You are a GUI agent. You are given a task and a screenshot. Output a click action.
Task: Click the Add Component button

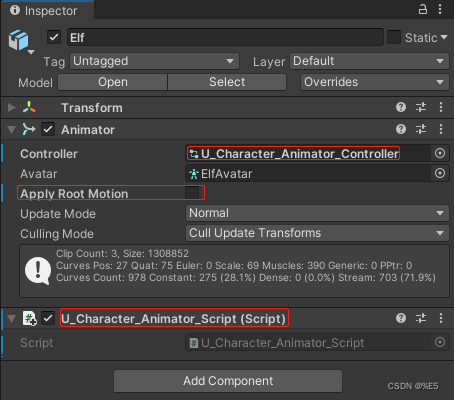coord(228,381)
